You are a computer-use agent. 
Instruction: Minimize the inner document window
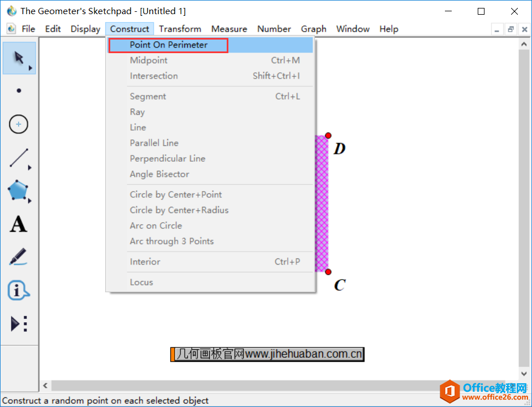coord(497,29)
